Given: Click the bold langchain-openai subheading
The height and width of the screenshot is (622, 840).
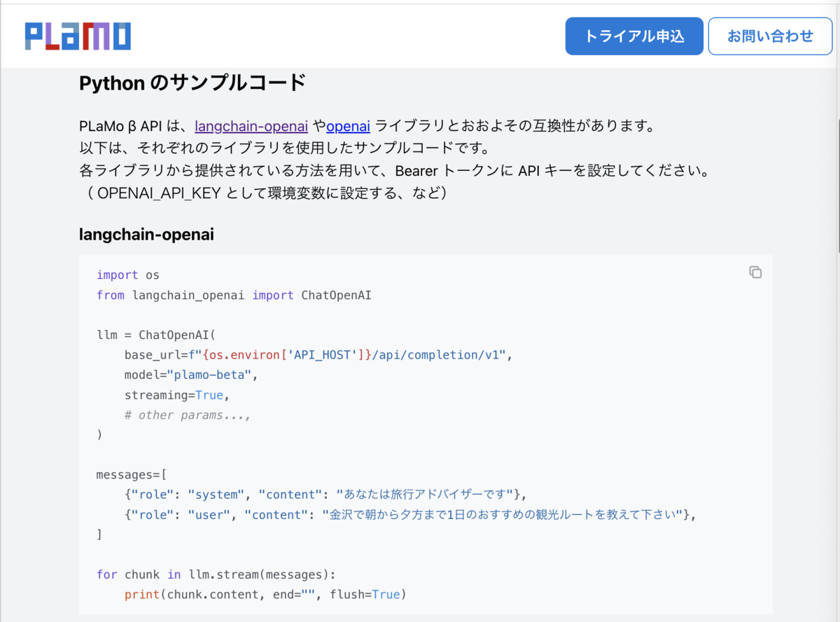Looking at the screenshot, I should [x=146, y=235].
